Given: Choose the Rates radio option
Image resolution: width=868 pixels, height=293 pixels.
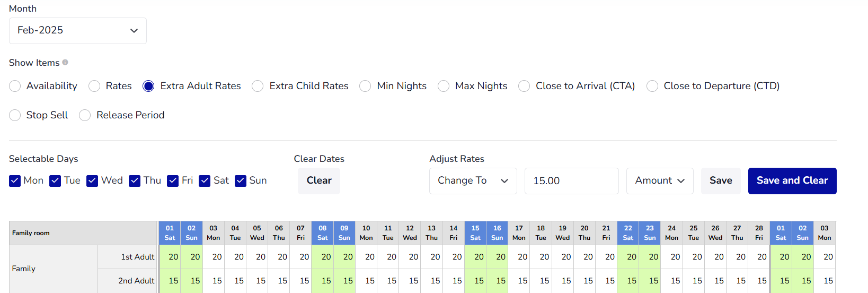Looking at the screenshot, I should [x=94, y=86].
